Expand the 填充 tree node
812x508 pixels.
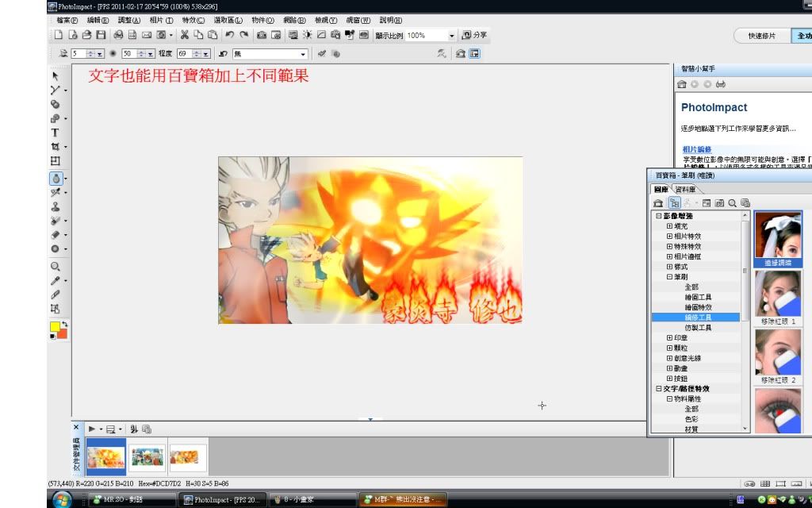pos(669,226)
